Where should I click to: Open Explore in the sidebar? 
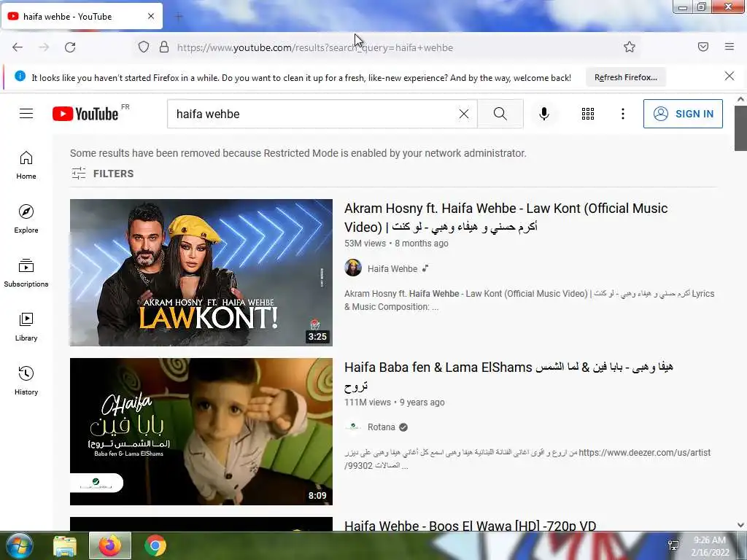[26, 219]
